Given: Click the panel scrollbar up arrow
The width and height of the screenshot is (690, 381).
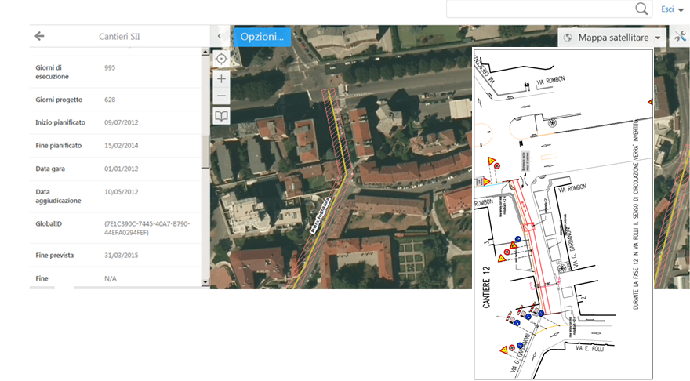Looking at the screenshot, I should click(x=205, y=52).
